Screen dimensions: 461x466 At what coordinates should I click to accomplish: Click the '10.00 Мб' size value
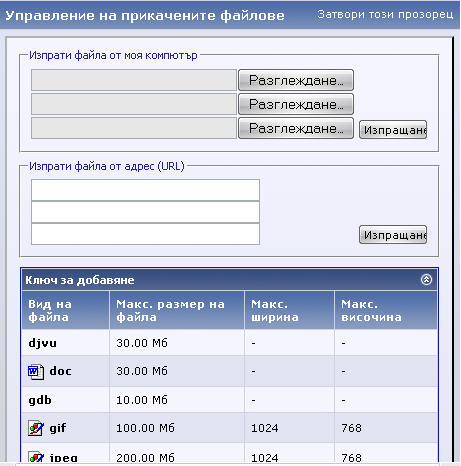click(x=142, y=400)
